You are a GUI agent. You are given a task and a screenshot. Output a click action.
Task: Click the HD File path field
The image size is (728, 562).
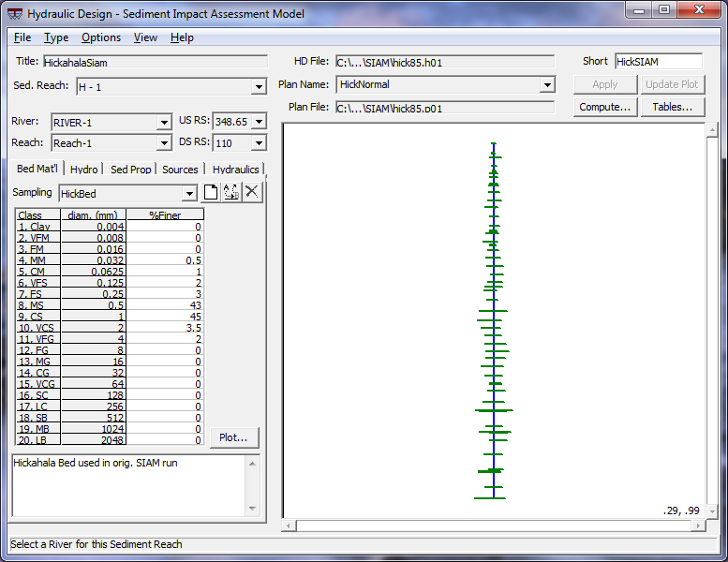coord(445,62)
